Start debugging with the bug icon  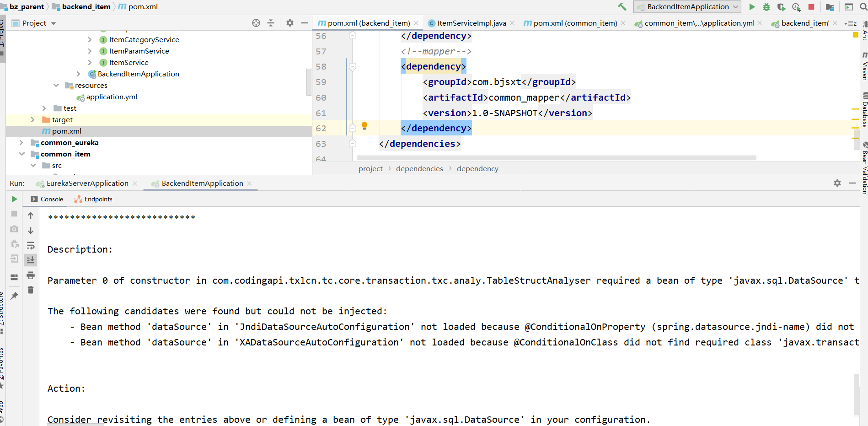766,7
